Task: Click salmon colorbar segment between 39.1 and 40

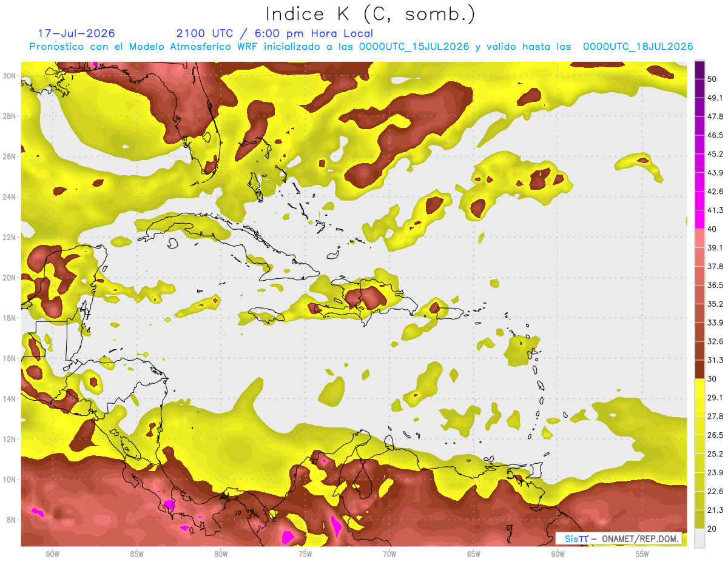Action: click(699, 238)
